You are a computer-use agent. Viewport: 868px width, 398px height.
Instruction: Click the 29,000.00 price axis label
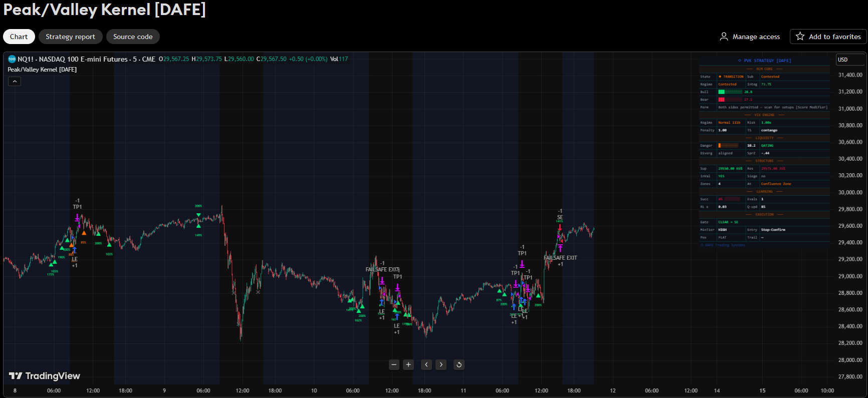tap(850, 276)
